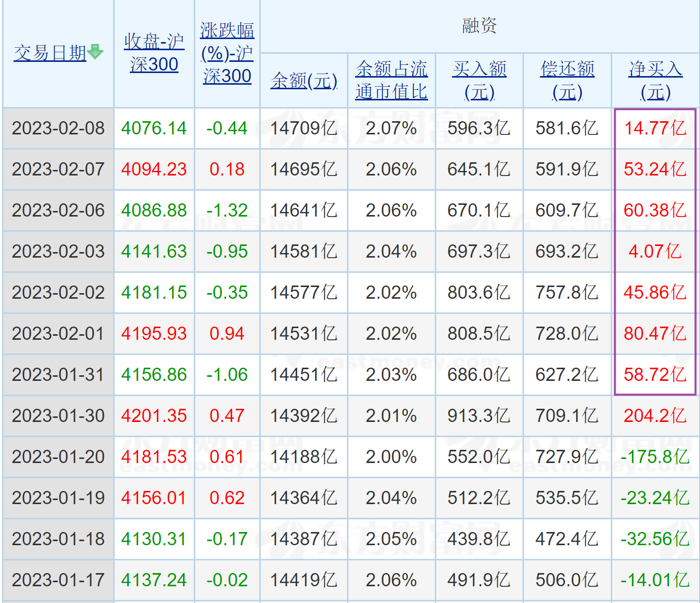Click closing value 4141.63
700x603 pixels.
(x=154, y=252)
